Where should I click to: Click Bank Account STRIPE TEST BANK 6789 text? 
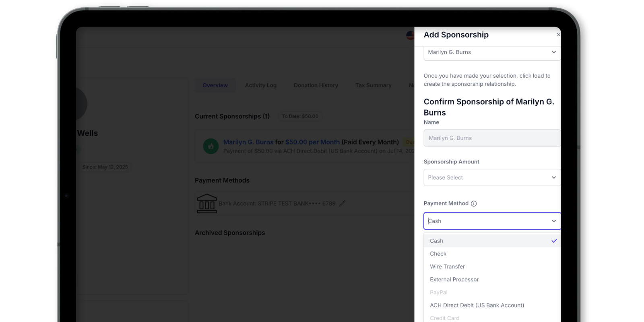tap(277, 204)
